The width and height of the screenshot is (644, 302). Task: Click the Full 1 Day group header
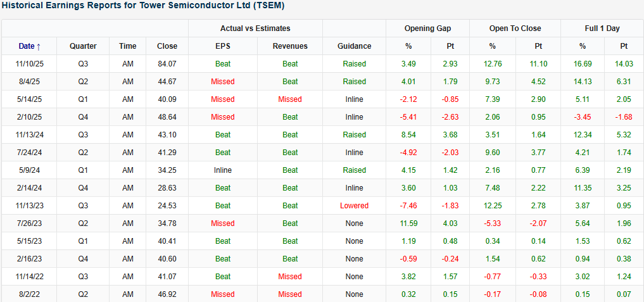[x=602, y=28]
